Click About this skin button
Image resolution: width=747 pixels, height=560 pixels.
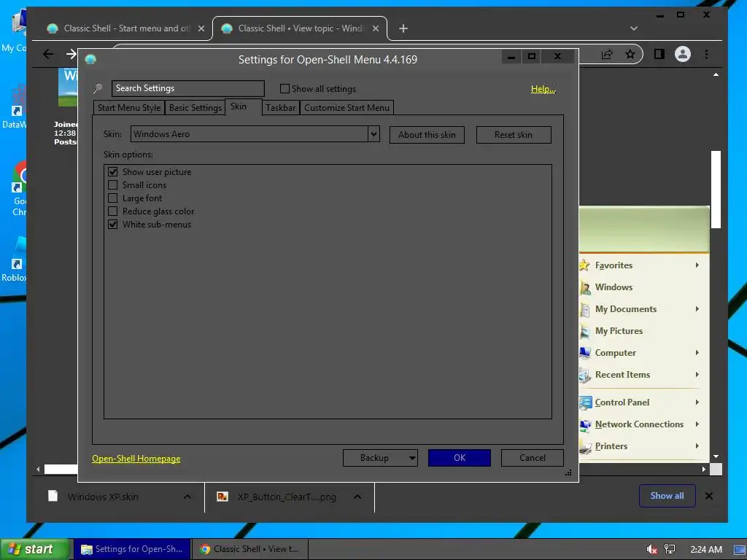tap(427, 135)
